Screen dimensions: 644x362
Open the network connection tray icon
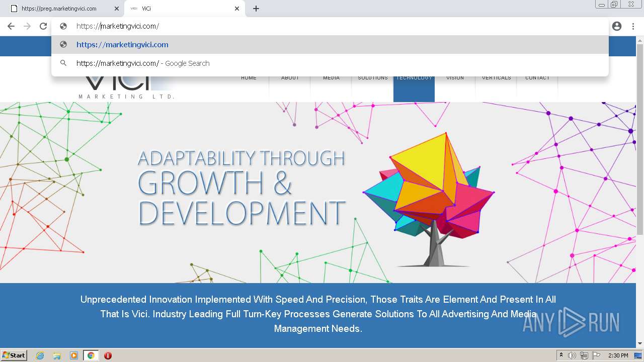pyautogui.click(x=584, y=355)
